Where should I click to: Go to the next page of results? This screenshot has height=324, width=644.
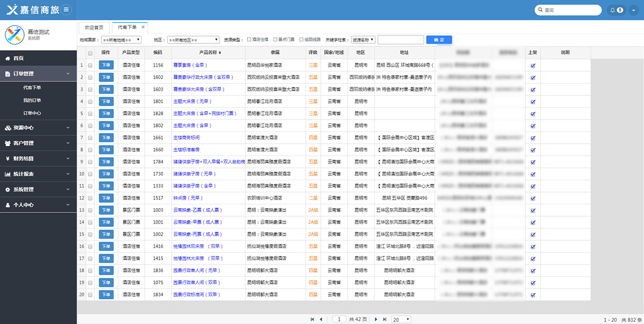pos(376,319)
